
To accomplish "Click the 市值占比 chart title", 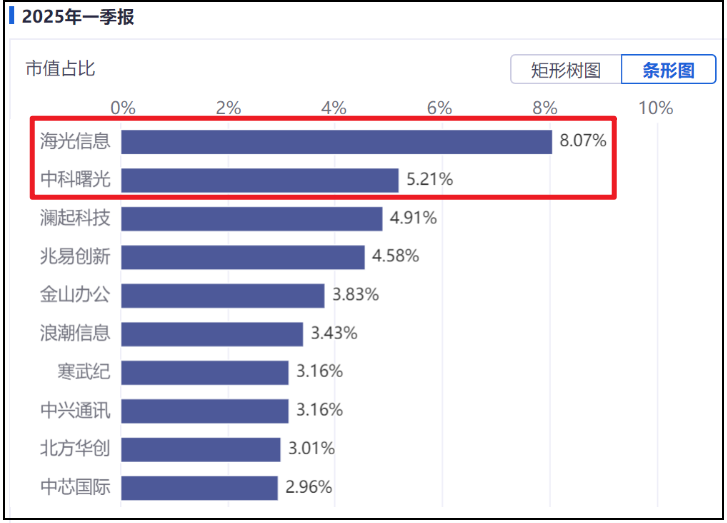I will click(60, 69).
